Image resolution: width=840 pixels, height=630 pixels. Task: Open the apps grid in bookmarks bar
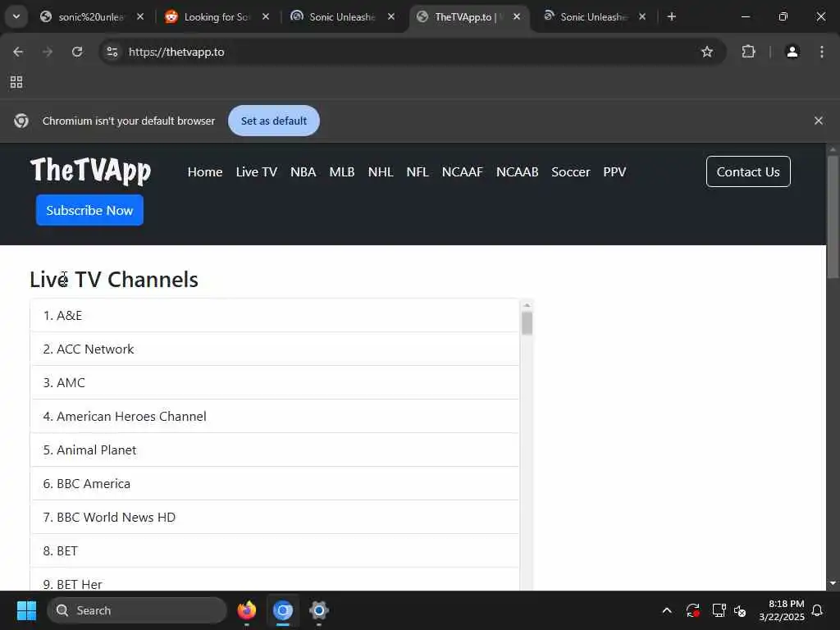click(x=16, y=82)
